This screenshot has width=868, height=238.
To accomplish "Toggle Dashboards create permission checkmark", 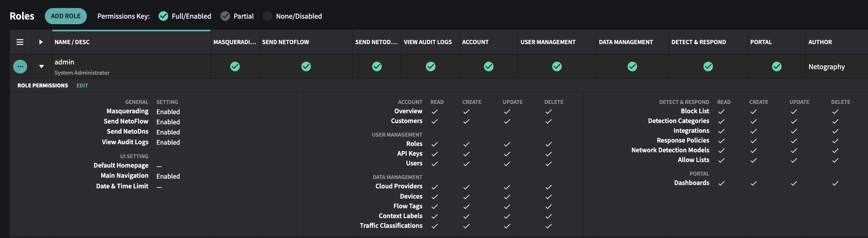I will coord(753,183).
